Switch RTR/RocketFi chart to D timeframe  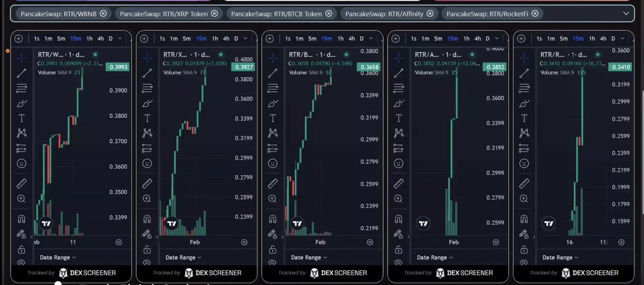(613, 38)
